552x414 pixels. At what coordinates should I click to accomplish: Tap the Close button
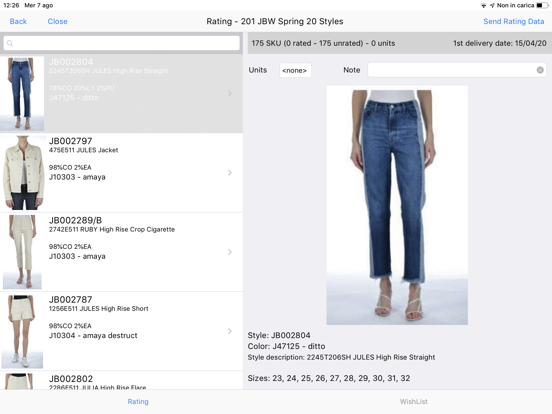(57, 21)
